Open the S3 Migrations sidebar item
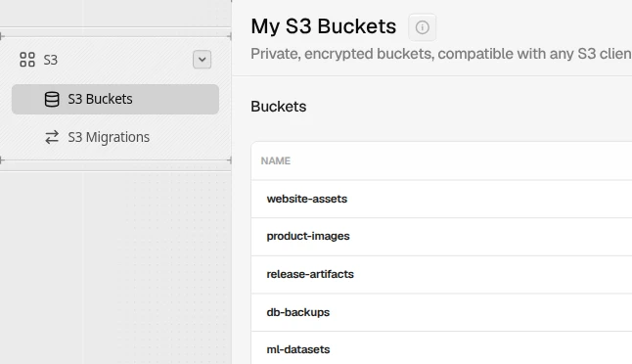The width and height of the screenshot is (632, 364). point(115,137)
